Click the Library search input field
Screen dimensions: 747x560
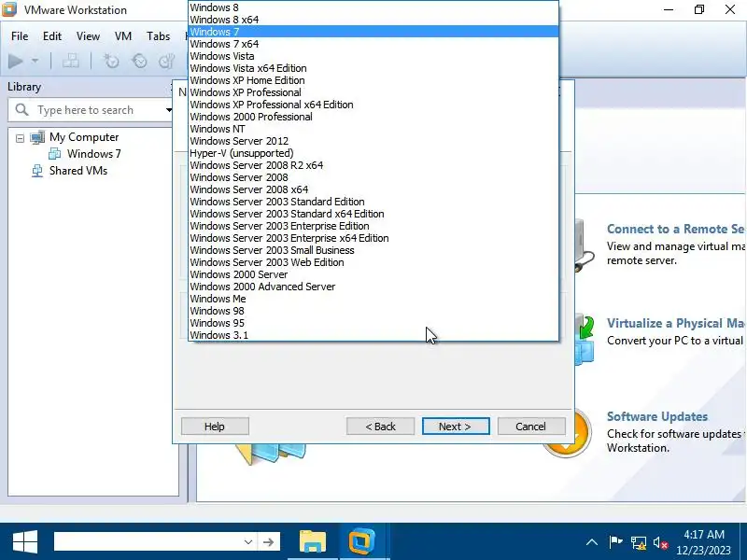pyautogui.click(x=91, y=110)
